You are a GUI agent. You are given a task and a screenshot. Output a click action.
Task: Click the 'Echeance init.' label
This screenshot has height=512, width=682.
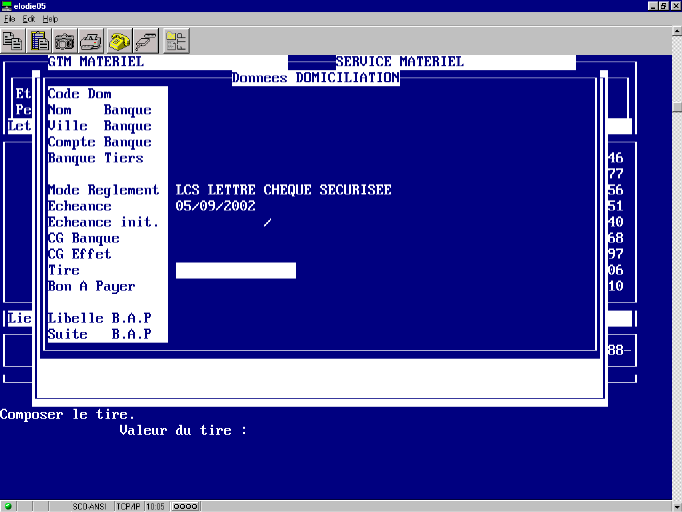pos(104,222)
